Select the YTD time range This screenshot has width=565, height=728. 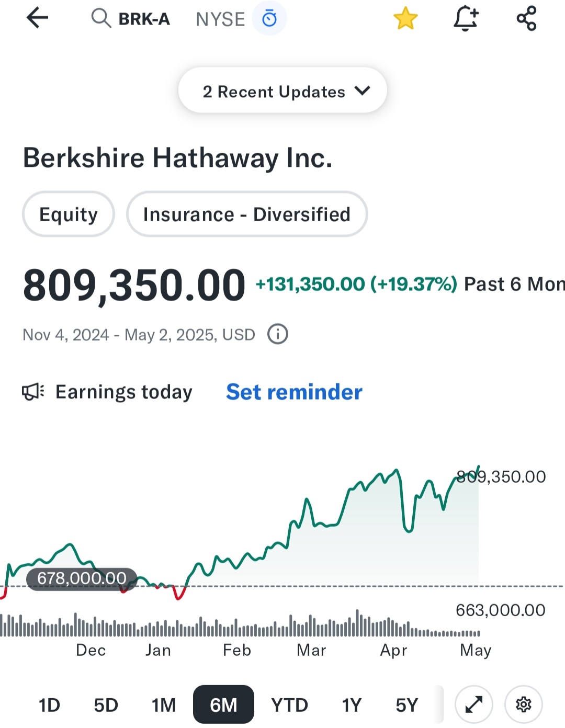(x=289, y=705)
